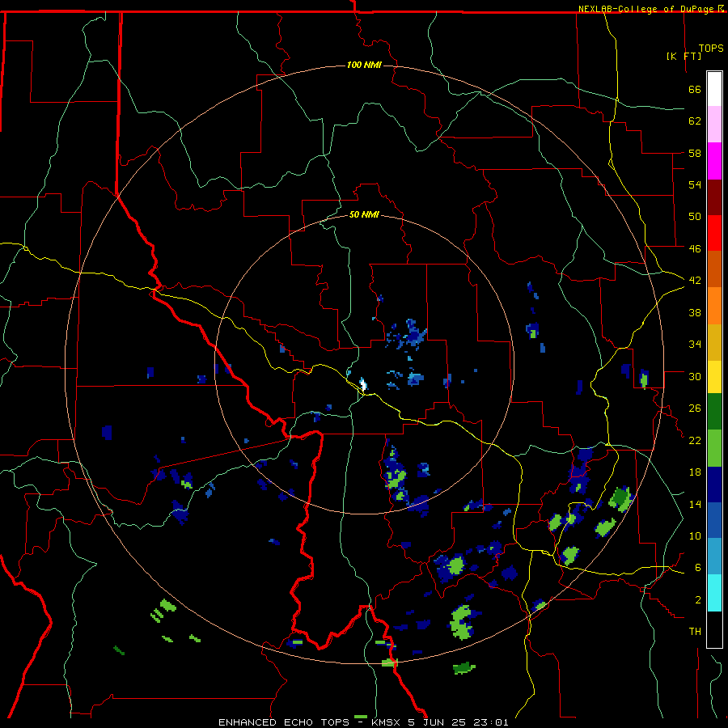Click the navy blue legend swatch
Screen dimensions: 728x728
(714, 485)
